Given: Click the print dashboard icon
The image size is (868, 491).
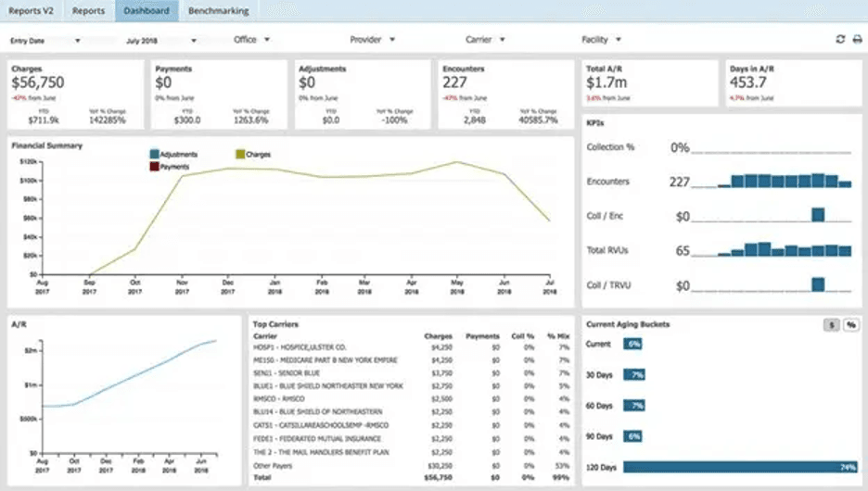Looking at the screenshot, I should [x=856, y=40].
